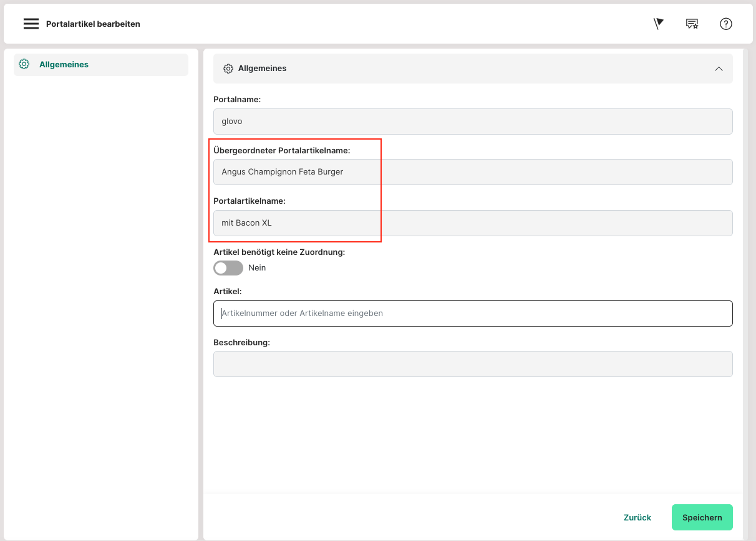Select Allgemeines in the left sidebar
The height and width of the screenshot is (541, 756).
64,64
